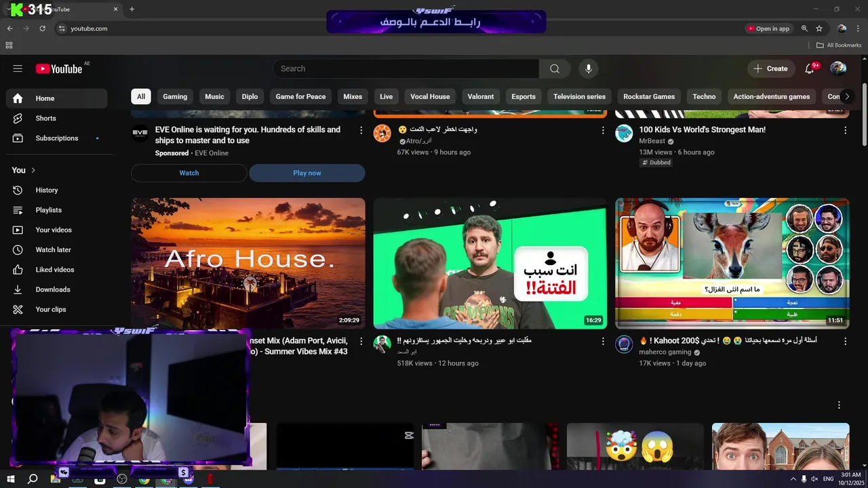The height and width of the screenshot is (488, 868).
Task: Select the Esports filter chip
Action: coord(523,96)
